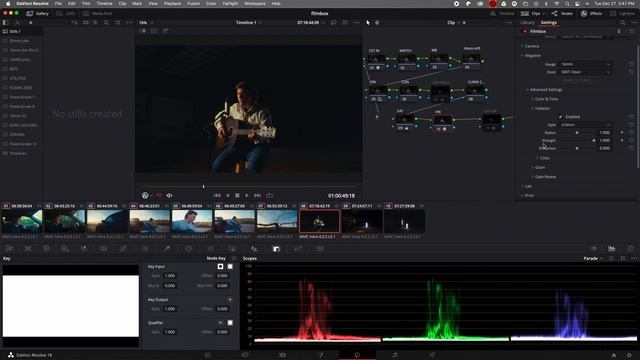Select clip 09 thumbnail
Image resolution: width=640 pixels, height=360 pixels.
pos(362,222)
